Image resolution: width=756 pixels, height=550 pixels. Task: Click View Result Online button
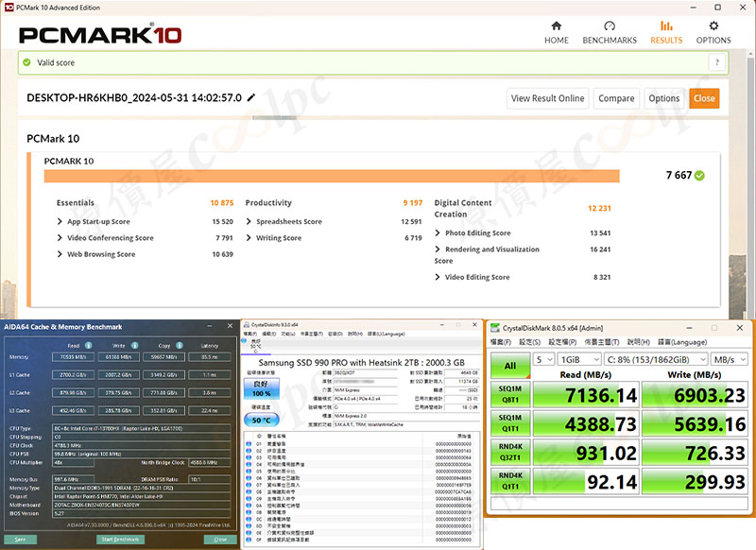[x=548, y=98]
